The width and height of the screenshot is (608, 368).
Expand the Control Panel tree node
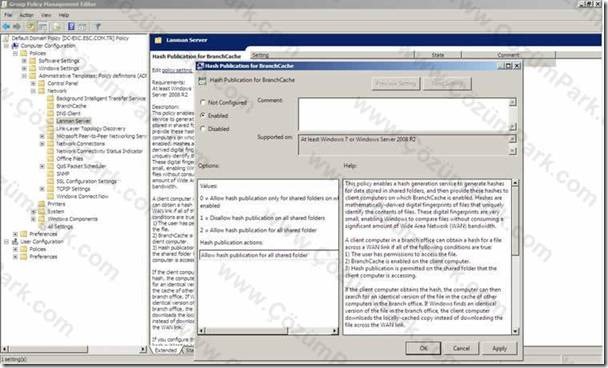tap(33, 83)
